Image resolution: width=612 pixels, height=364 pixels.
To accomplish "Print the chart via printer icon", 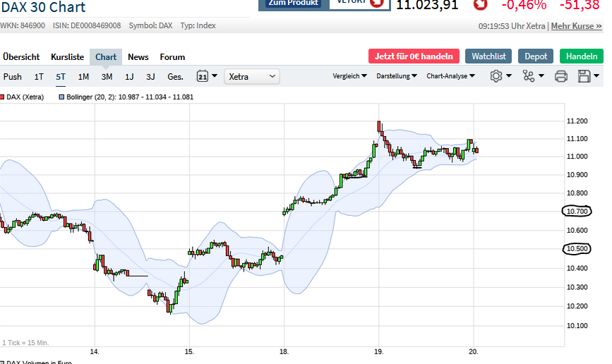I will pyautogui.click(x=561, y=76).
